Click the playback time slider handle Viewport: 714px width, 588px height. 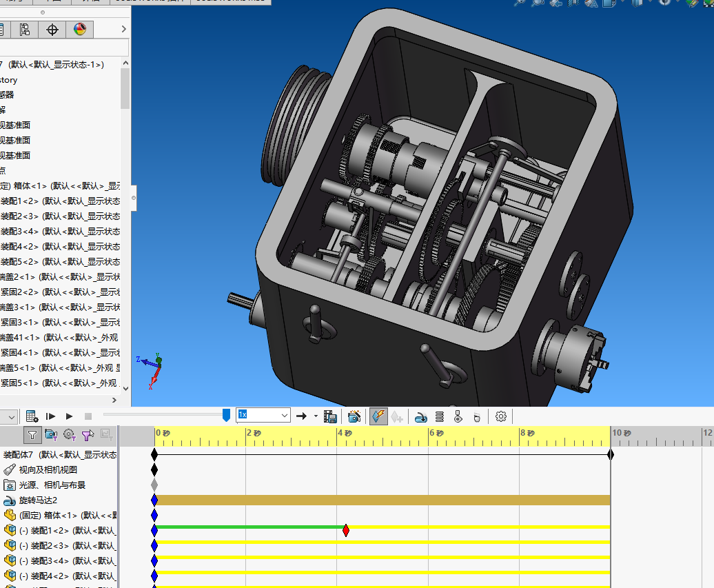tap(226, 414)
